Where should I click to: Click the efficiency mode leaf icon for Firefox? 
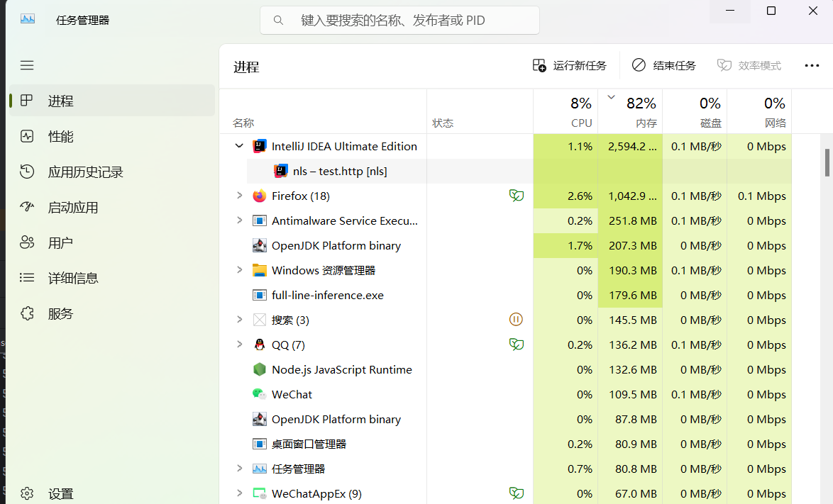[516, 196]
